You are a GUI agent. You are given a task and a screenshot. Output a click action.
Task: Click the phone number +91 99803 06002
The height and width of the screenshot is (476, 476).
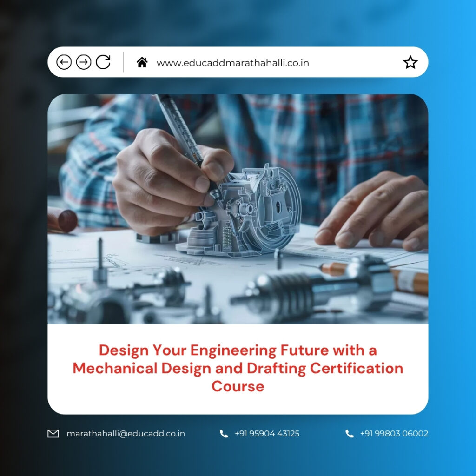click(394, 434)
